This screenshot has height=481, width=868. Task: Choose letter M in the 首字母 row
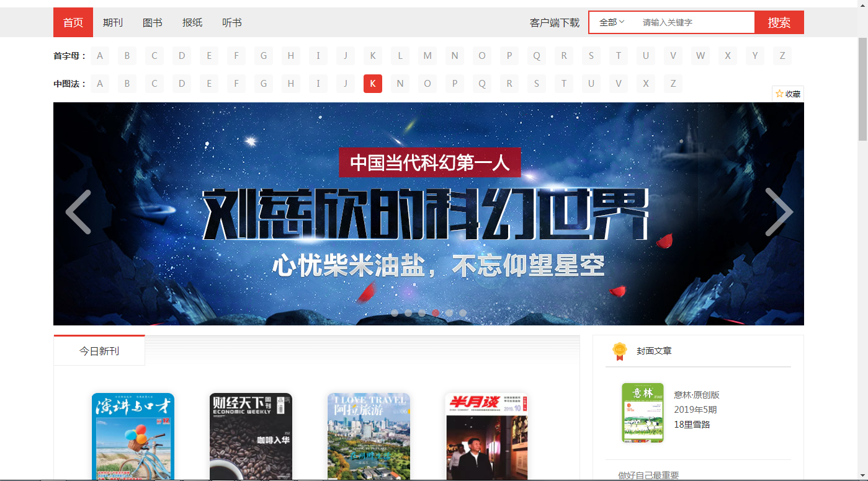(427, 56)
